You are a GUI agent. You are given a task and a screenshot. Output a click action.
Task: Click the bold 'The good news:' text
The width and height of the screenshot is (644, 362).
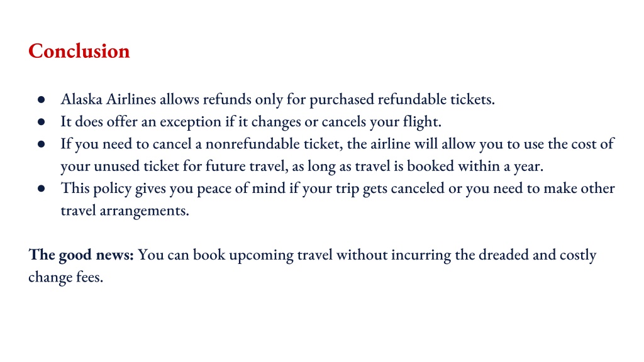click(x=81, y=255)
